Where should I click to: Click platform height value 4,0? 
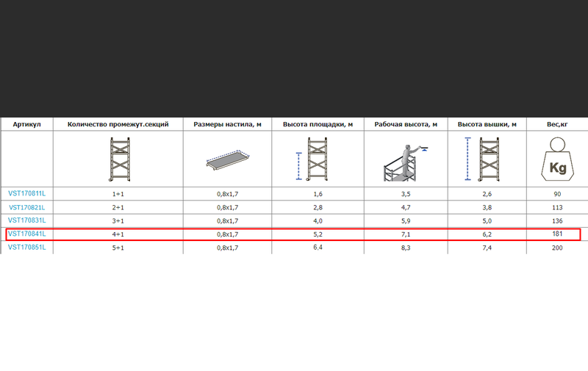(x=318, y=220)
